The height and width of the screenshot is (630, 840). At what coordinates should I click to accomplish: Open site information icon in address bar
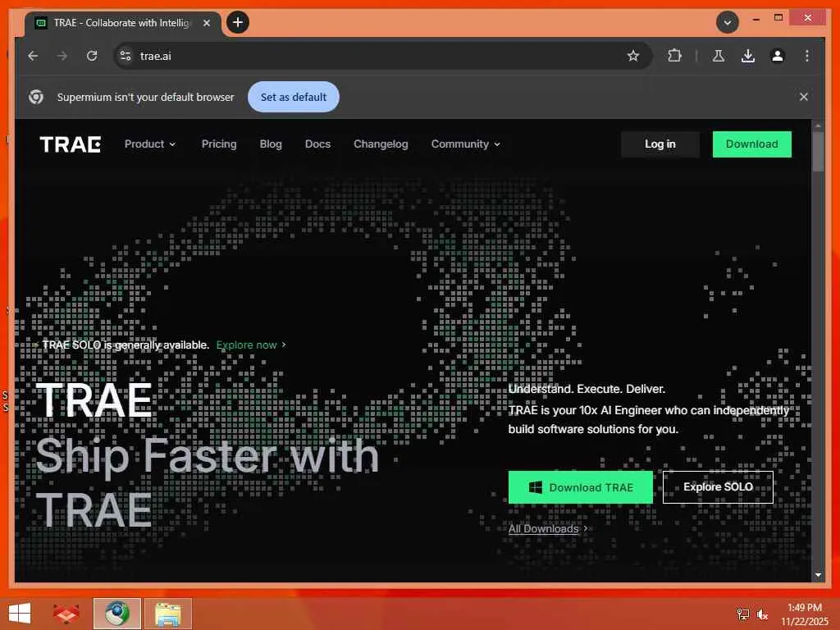[x=126, y=56]
